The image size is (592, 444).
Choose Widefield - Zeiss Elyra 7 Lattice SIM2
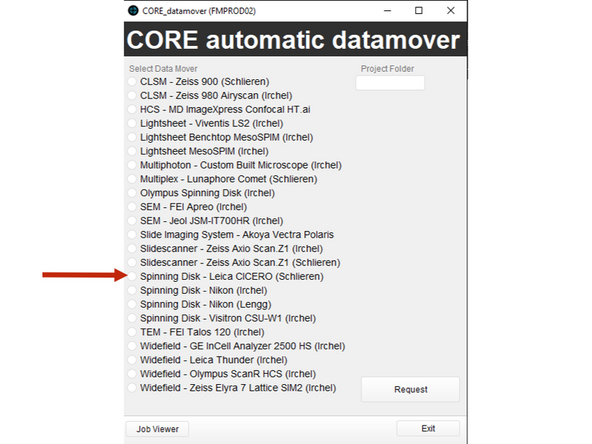pyautogui.click(x=132, y=388)
